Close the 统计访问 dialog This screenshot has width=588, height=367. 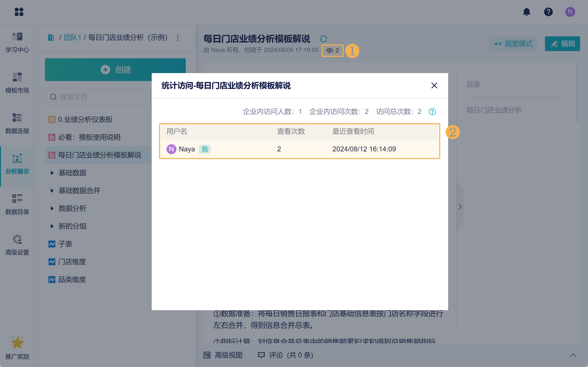point(434,85)
